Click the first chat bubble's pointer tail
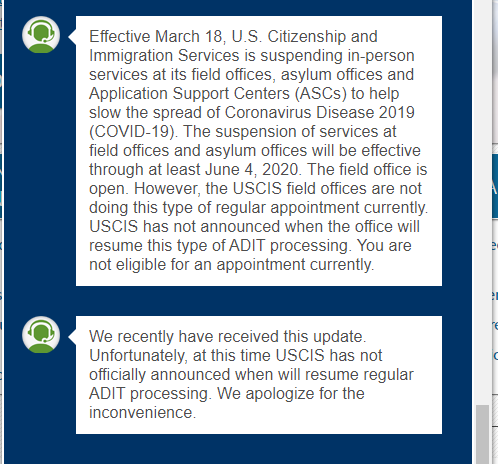This screenshot has height=464, width=498. pos(72,36)
